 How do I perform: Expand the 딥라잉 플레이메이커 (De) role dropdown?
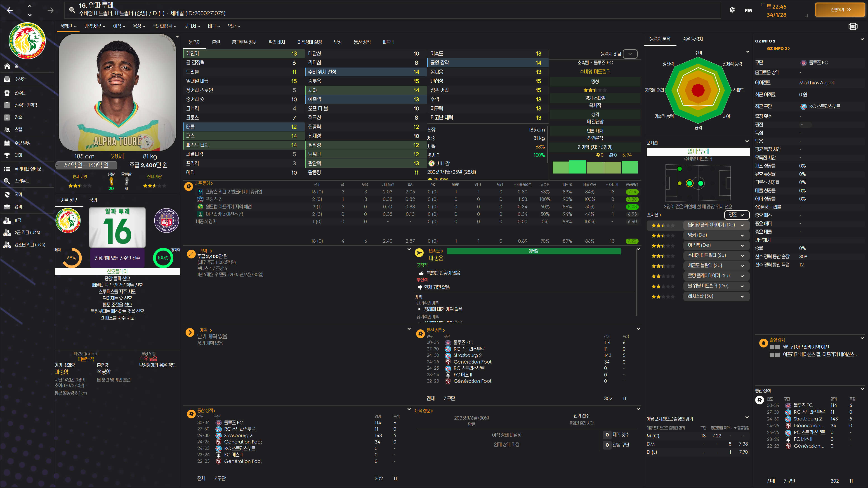[742, 225]
